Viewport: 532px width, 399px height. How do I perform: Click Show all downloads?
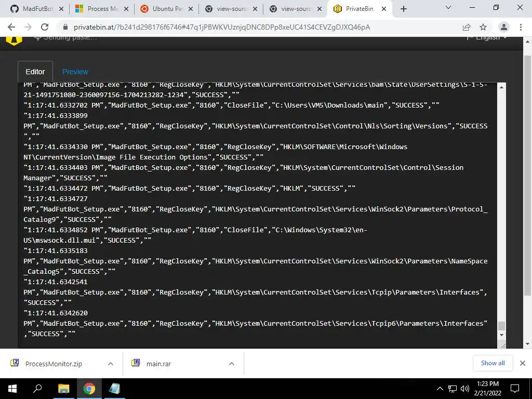pos(493,363)
